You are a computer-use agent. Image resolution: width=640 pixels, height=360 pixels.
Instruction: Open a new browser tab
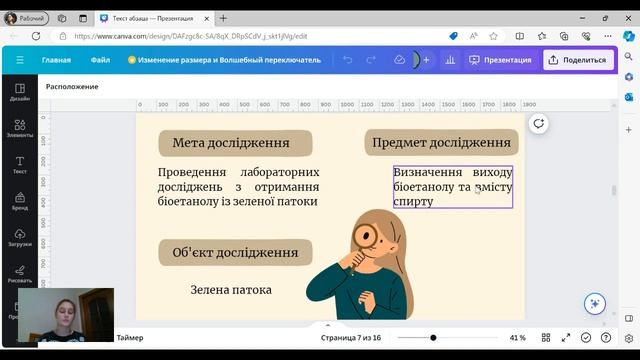223,18
